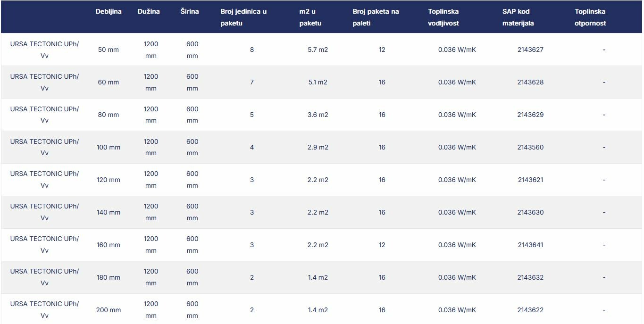The image size is (644, 324).
Task: Select SAP code 2143560 cell
Action: [530, 147]
